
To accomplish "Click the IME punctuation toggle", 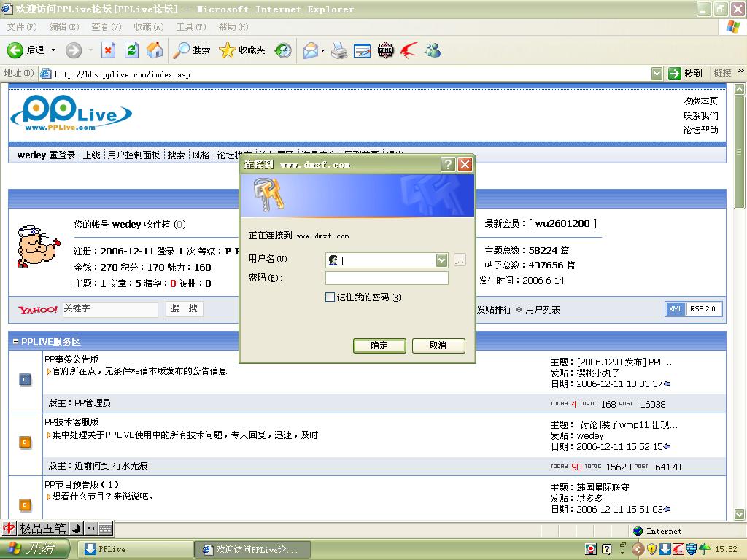I will coord(91,529).
